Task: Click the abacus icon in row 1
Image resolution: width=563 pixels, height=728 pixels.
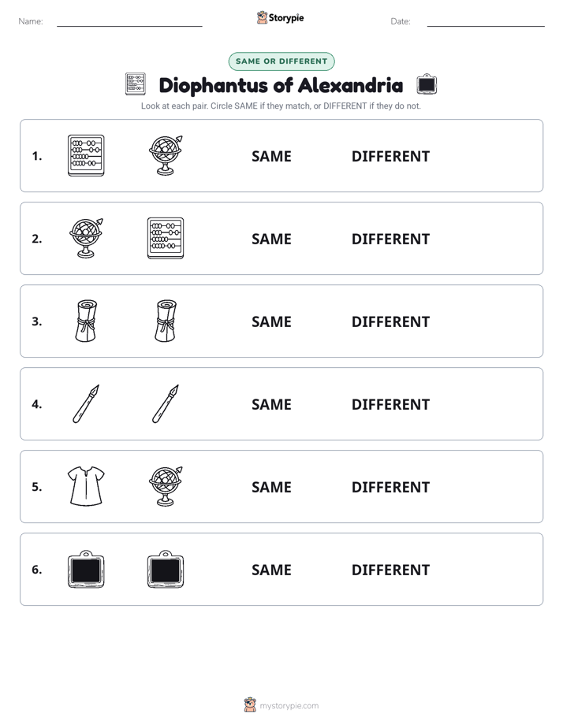Action: (x=86, y=155)
